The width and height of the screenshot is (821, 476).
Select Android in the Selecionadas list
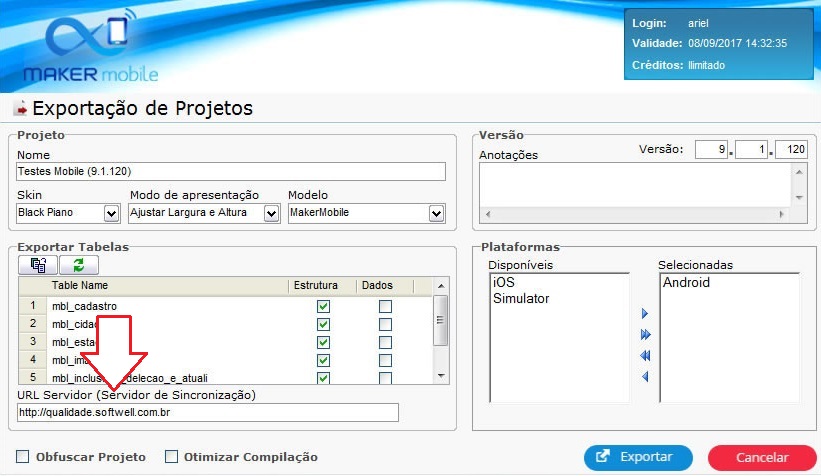tap(686, 283)
